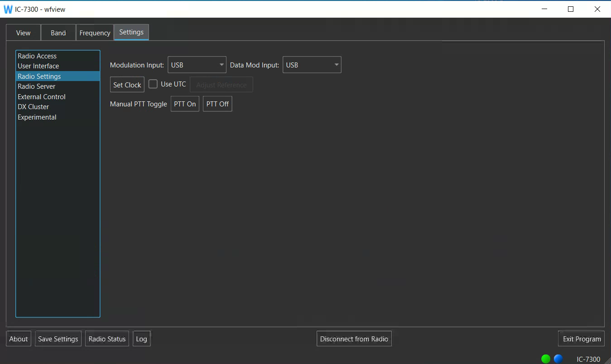Click the Save Settings button
Viewport: 611px width, 364px height.
tap(58, 339)
